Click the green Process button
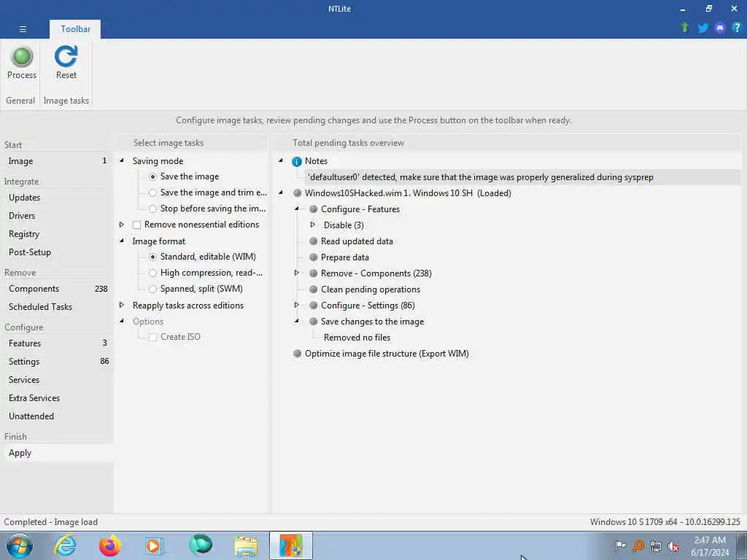The image size is (747, 560). coord(21,63)
